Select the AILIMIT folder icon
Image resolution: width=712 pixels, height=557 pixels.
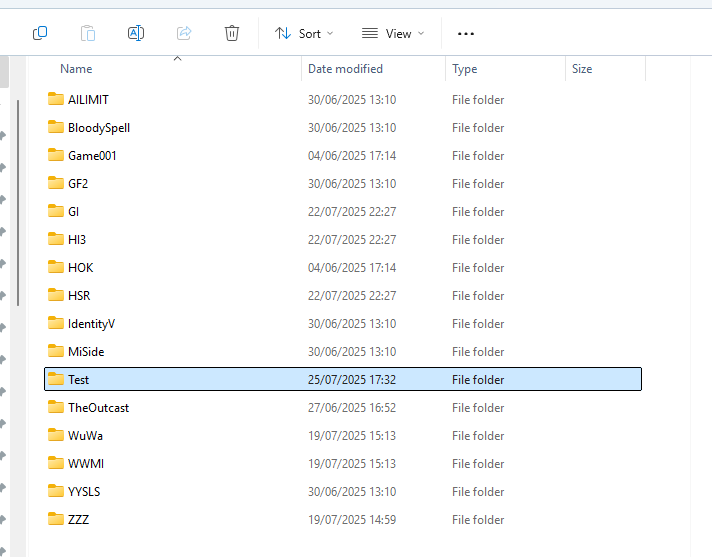click(x=56, y=99)
